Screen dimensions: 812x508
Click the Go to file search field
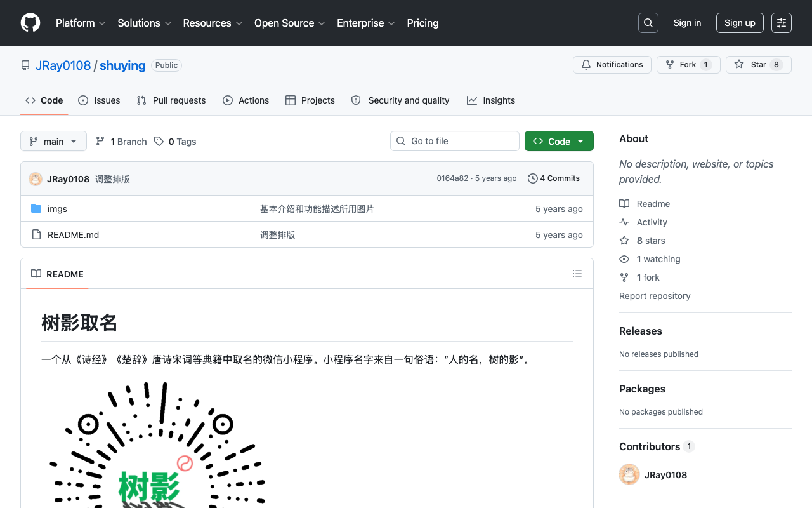(455, 141)
